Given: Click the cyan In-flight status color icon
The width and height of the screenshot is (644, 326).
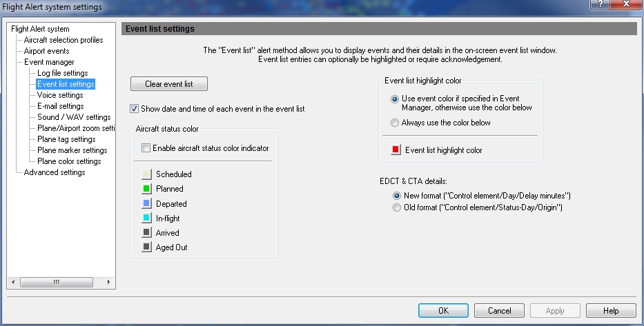Looking at the screenshot, I should 146,218.
